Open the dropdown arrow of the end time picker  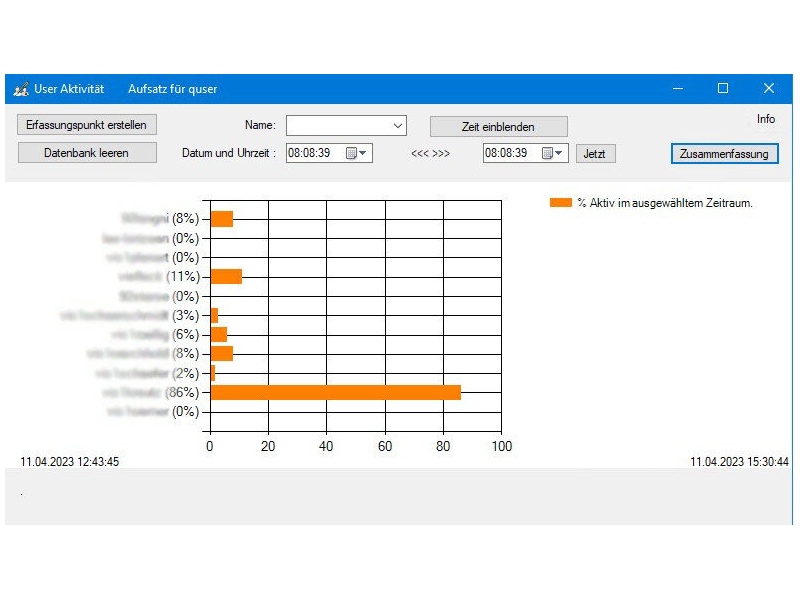[x=561, y=153]
